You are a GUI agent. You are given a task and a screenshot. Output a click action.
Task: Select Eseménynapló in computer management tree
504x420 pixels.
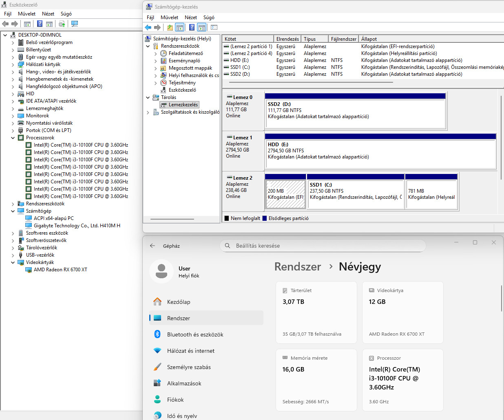(184, 61)
